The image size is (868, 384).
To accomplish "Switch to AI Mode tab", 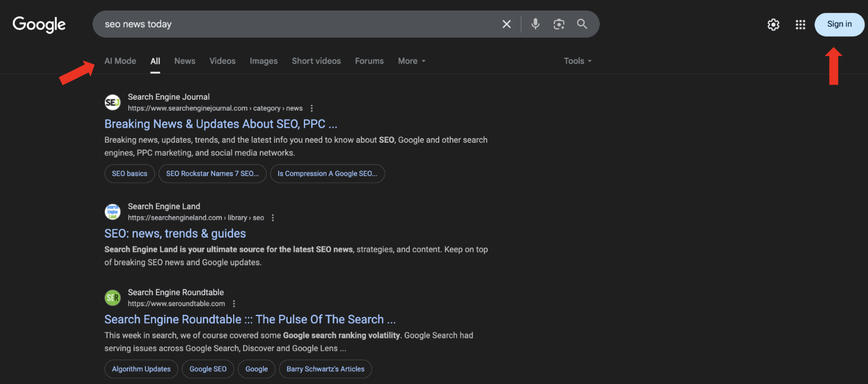I will pos(120,61).
